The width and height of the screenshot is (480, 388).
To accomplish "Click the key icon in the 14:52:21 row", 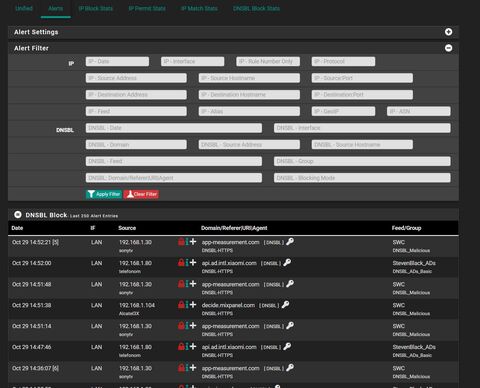I will 290,242.
